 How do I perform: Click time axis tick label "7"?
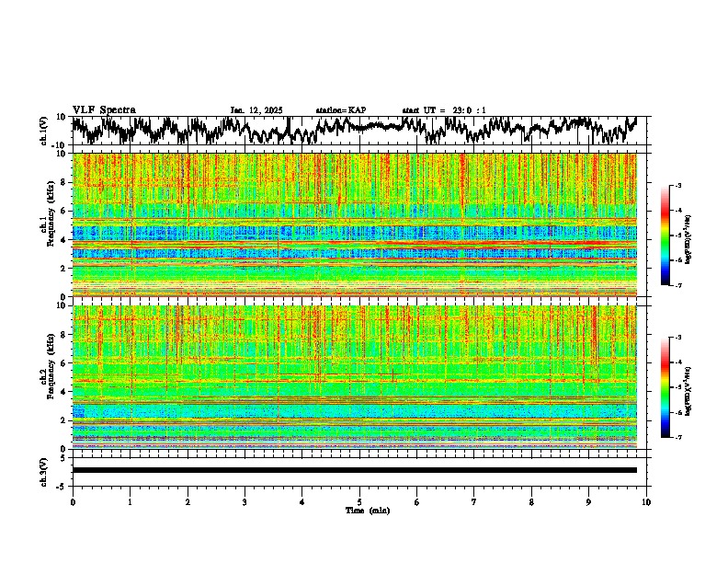tap(474, 502)
